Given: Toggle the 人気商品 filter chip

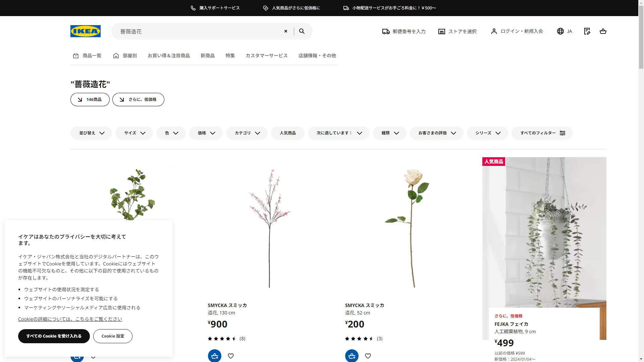Looking at the screenshot, I should click(287, 133).
